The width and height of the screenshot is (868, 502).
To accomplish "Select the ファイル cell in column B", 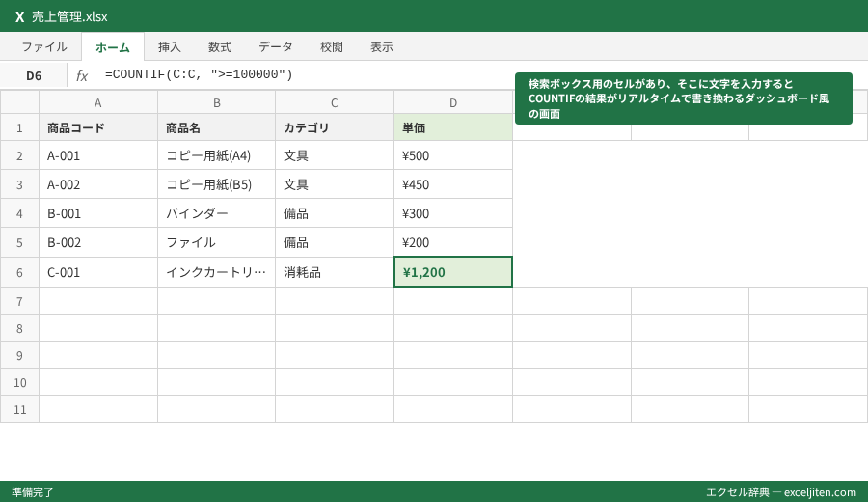I will (216, 242).
